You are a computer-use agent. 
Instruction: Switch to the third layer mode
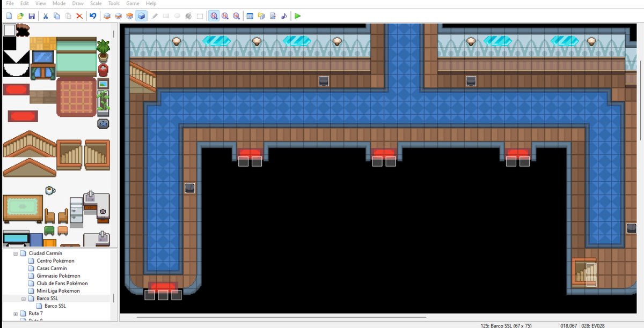click(129, 16)
